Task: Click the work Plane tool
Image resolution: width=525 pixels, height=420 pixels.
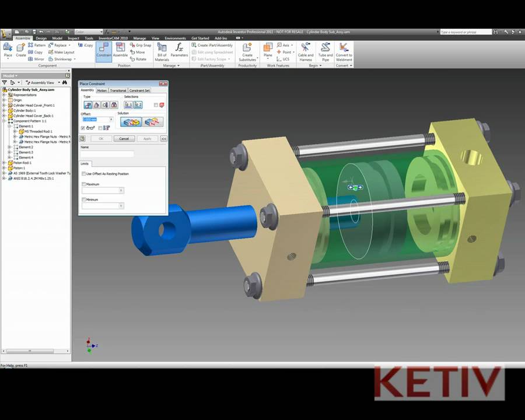Action: coord(268,50)
